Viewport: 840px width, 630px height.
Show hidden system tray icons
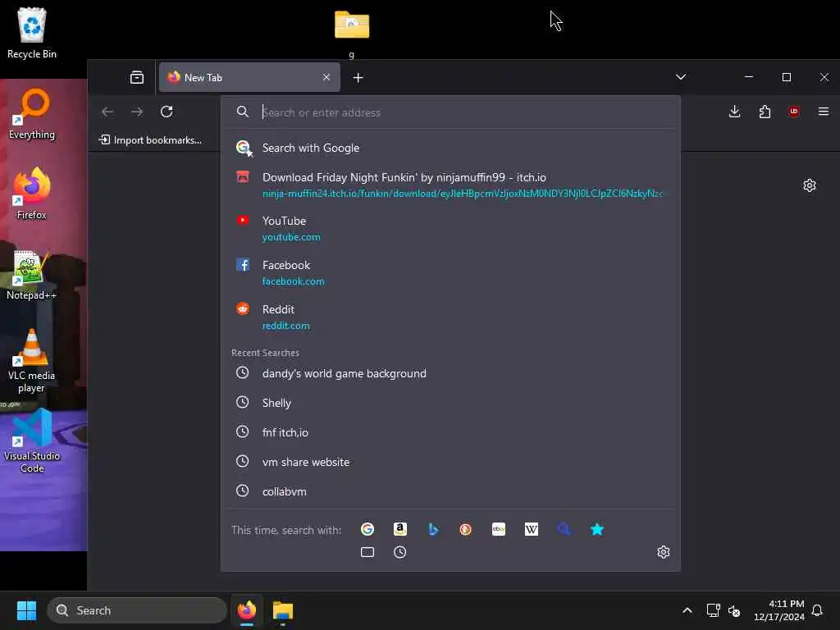(687, 610)
